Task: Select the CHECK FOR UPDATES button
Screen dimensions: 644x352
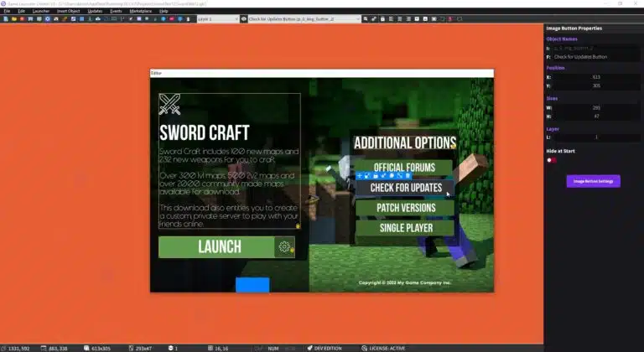Action: (x=405, y=188)
